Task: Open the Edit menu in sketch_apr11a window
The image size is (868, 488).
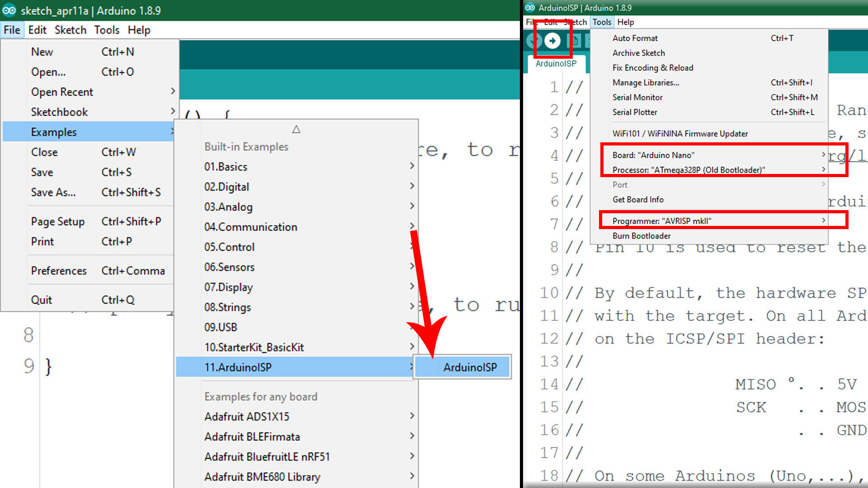Action: click(x=37, y=30)
